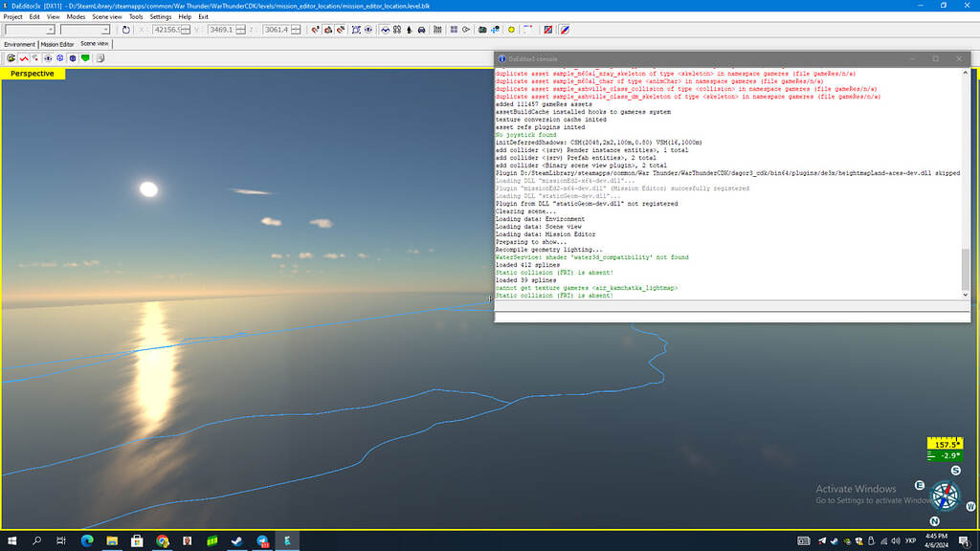Click the red dots points secondary toolbar icon

coord(35,58)
